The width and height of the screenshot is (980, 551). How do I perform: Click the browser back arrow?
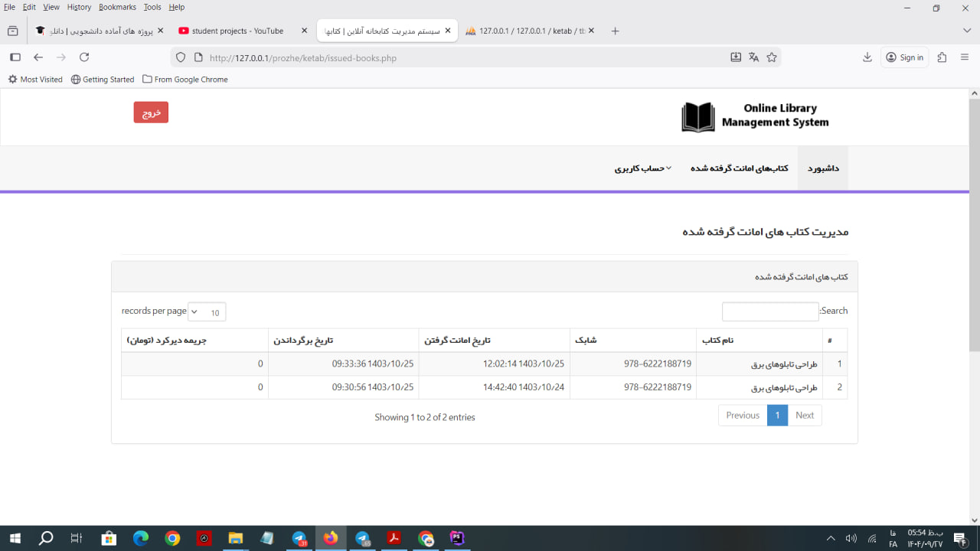[x=38, y=57]
